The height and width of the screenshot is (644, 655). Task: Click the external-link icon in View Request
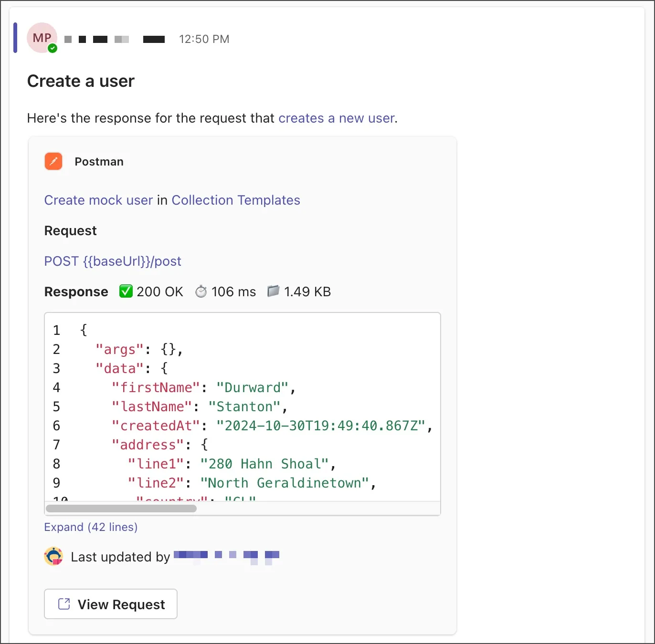point(64,604)
